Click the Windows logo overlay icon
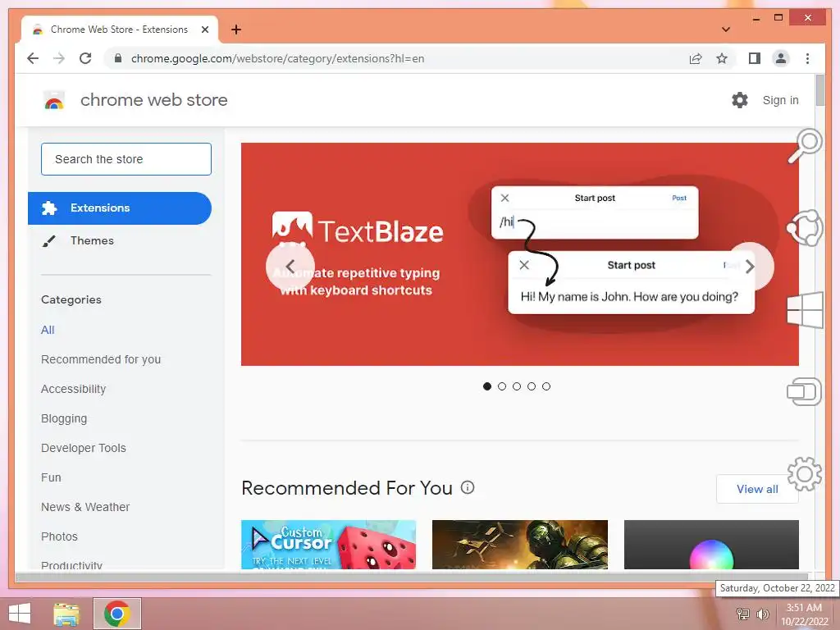 pos(806,310)
